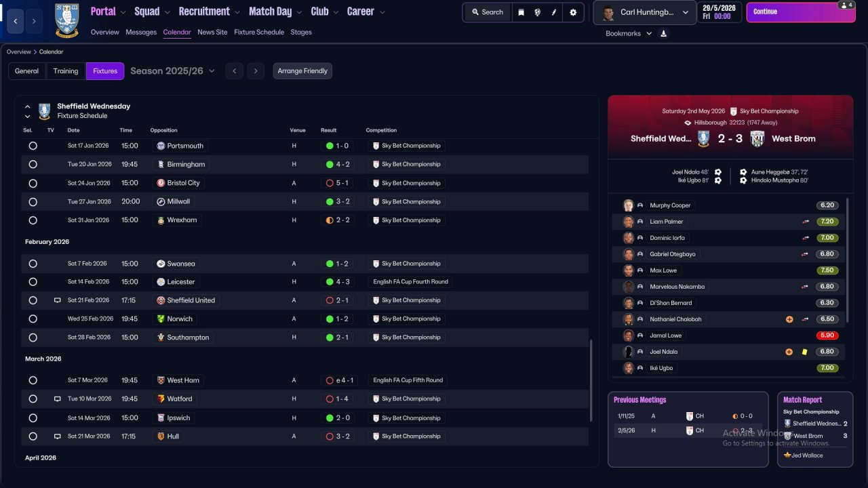Screen dimensions: 868x488
Task: Click the TV icon on the Hull row
Action: click(58, 436)
